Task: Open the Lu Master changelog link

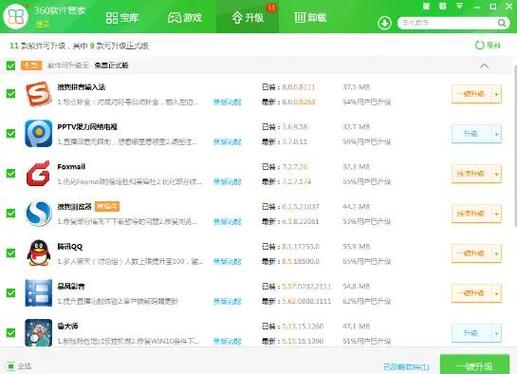Action: point(227,341)
